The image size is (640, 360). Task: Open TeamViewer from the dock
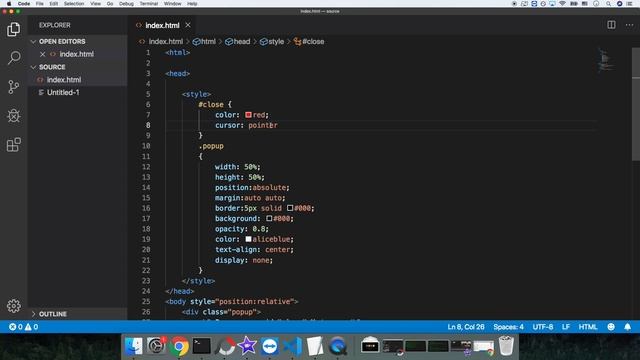269,346
